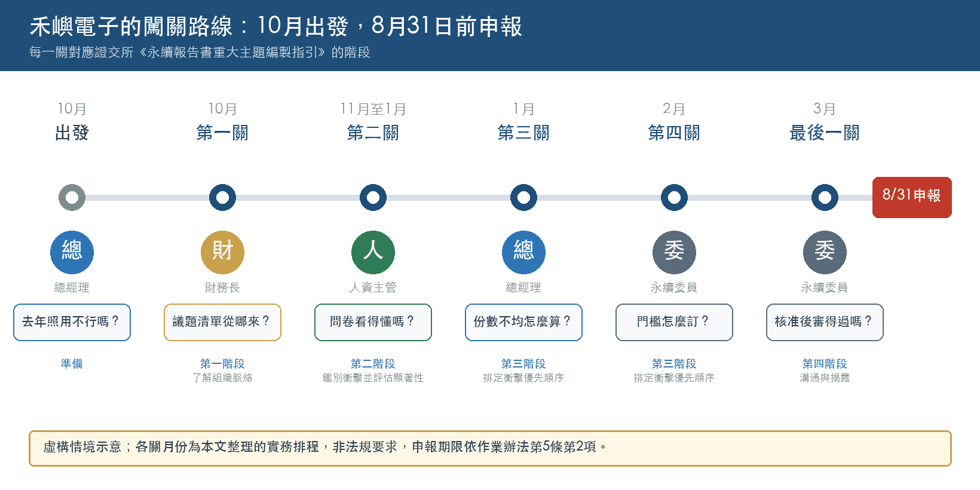Click the 第一關 heading
Screen dimensions: 980x490
click(x=222, y=133)
